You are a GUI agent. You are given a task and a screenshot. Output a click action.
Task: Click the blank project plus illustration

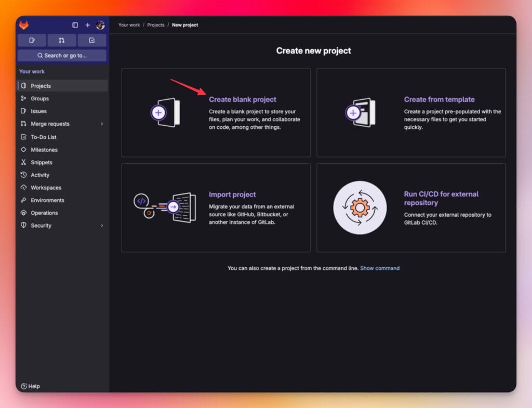[165, 113]
